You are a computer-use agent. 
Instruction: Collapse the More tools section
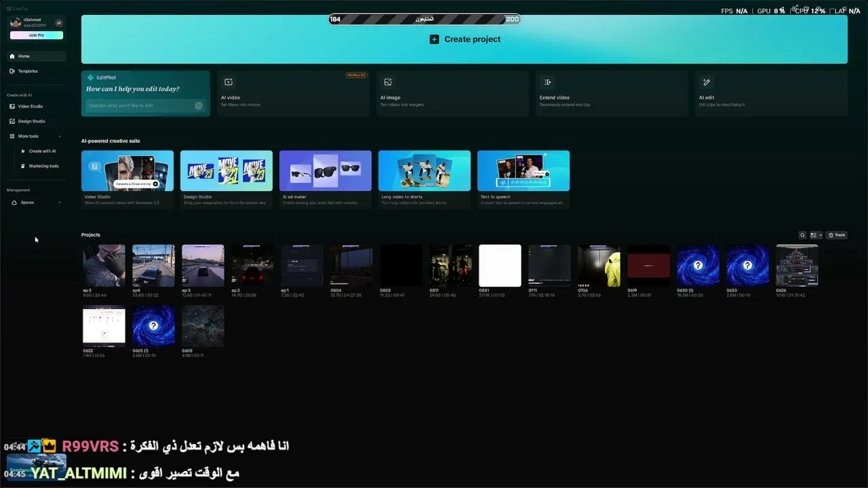[60, 136]
